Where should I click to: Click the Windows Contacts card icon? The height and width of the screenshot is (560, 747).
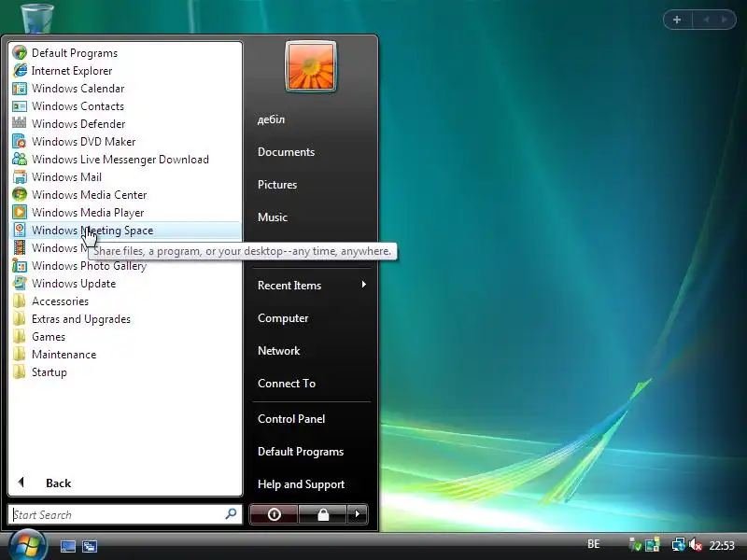[20, 106]
